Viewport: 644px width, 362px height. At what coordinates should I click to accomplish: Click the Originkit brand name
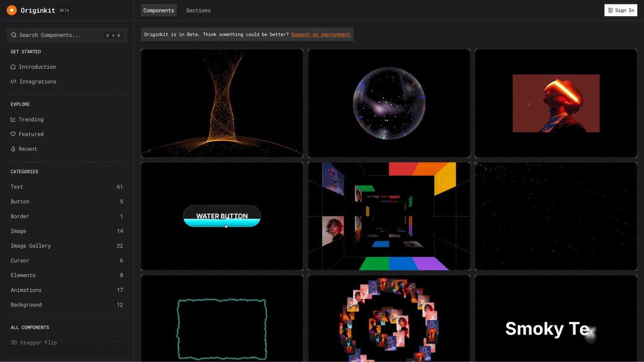point(38,11)
